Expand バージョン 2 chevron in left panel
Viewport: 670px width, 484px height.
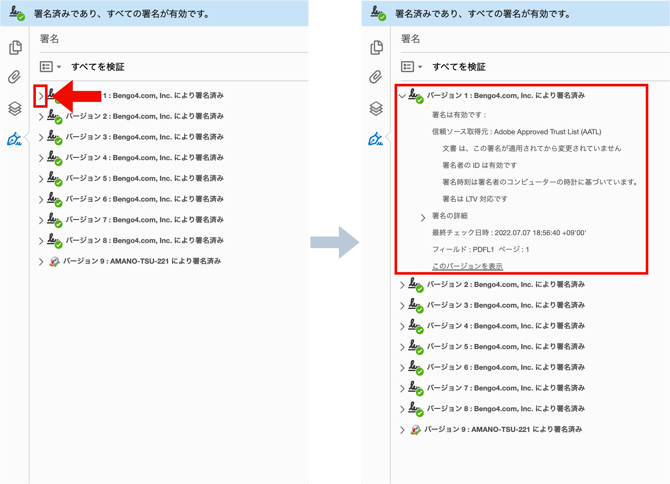(41, 117)
